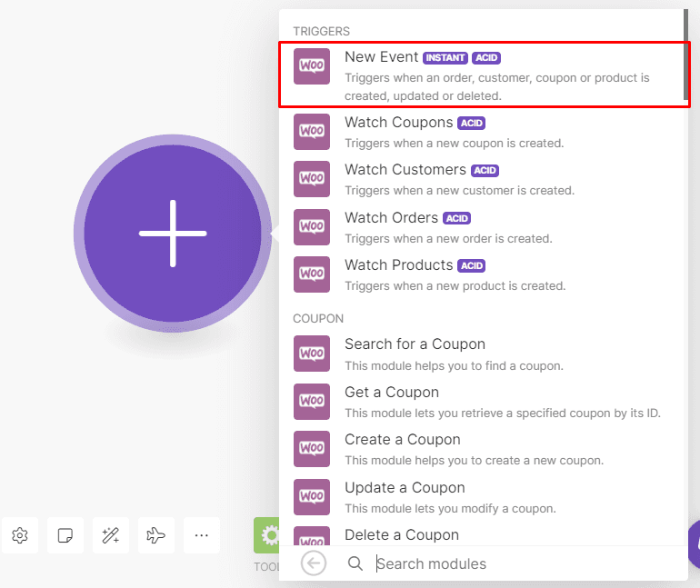Select the New Event trigger module
Image resolution: width=700 pixels, height=588 pixels.
coord(485,75)
